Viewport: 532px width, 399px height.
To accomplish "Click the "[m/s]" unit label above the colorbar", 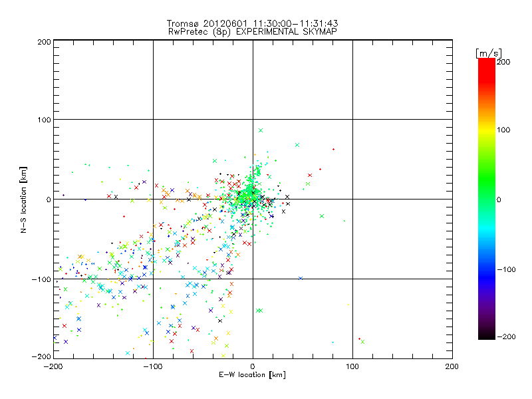I will [x=489, y=53].
